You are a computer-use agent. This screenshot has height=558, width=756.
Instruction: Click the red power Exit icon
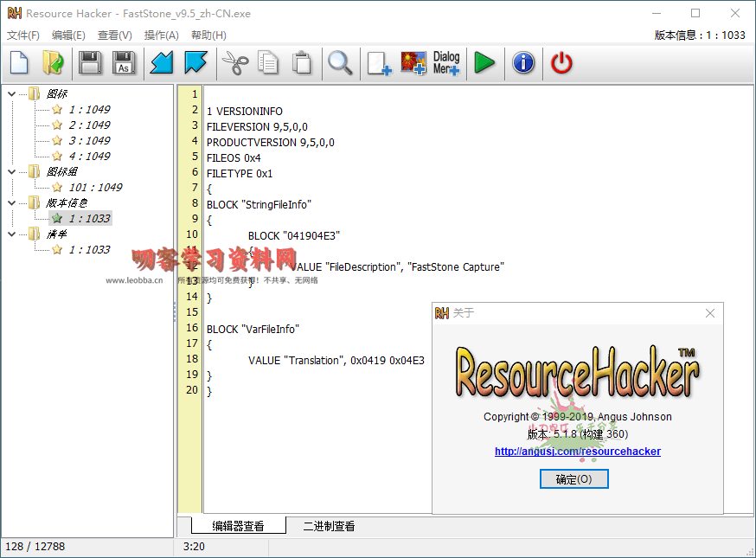(x=562, y=63)
